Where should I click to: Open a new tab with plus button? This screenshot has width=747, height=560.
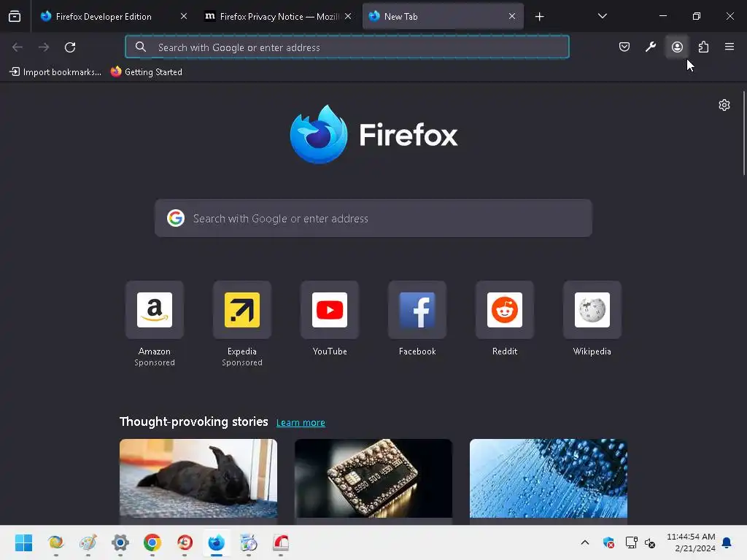(x=539, y=17)
